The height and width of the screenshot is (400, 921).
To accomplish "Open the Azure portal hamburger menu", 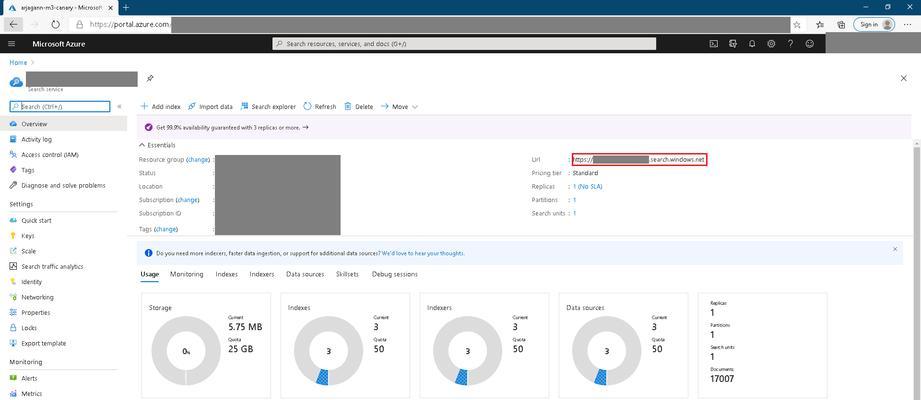I will coord(12,43).
